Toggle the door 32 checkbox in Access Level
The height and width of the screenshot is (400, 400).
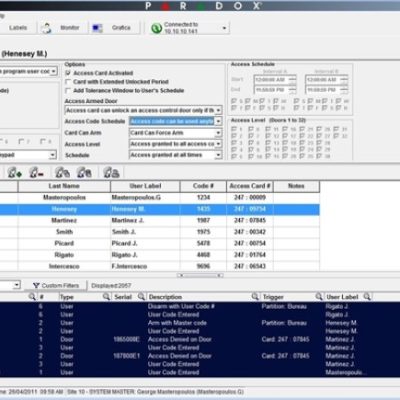click(336, 136)
